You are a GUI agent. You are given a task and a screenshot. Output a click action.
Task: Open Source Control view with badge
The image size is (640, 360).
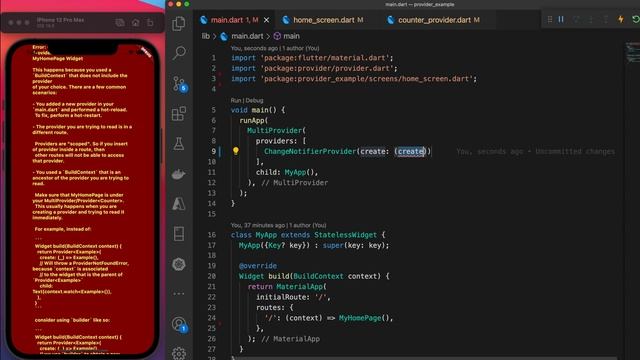point(179,84)
